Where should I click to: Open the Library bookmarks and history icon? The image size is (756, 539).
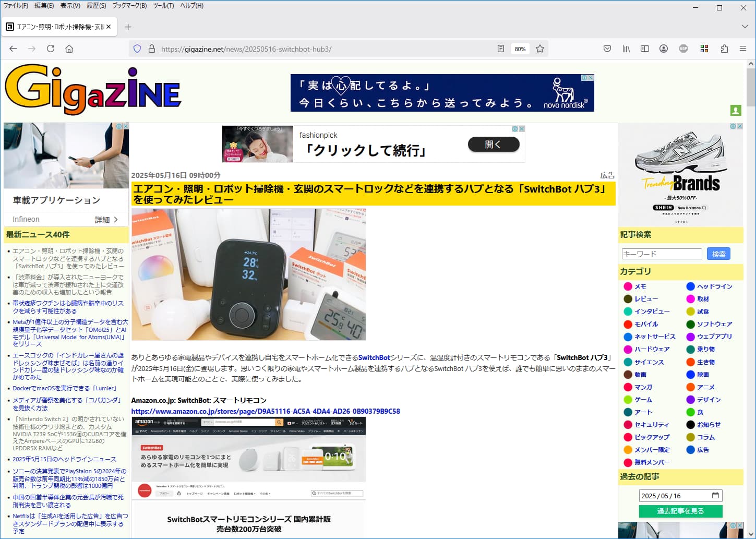pyautogui.click(x=626, y=49)
